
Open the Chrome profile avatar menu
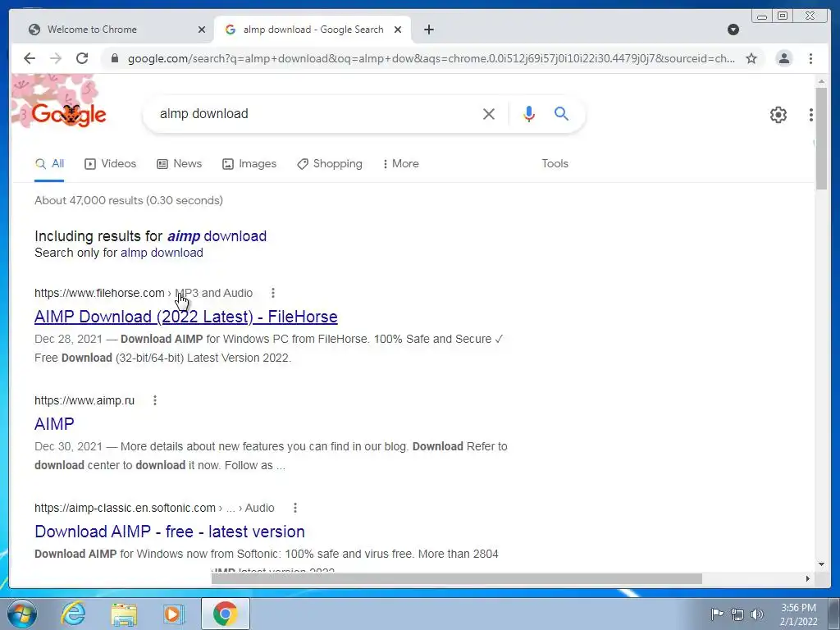click(783, 58)
